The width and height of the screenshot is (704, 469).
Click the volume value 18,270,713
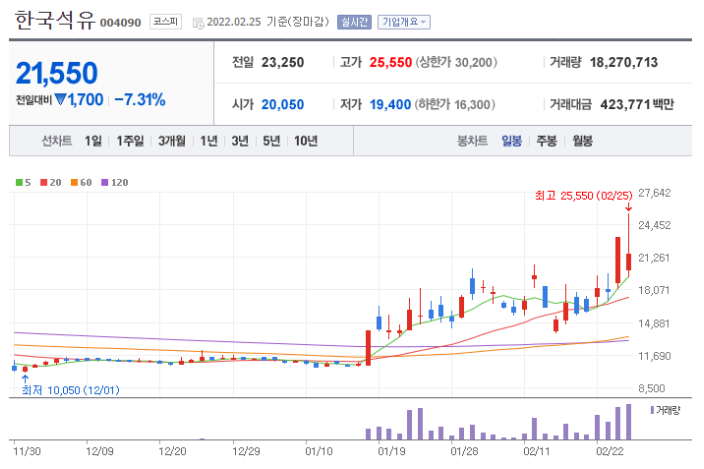624,62
